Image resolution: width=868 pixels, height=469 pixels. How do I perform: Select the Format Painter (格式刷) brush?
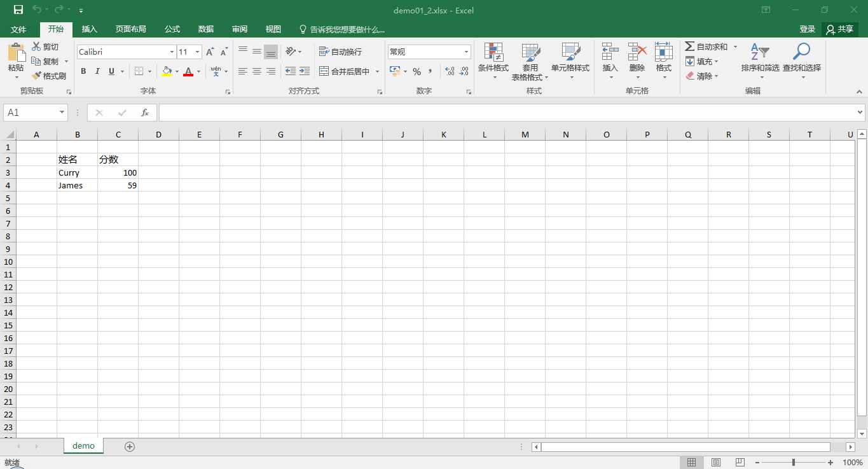37,76
